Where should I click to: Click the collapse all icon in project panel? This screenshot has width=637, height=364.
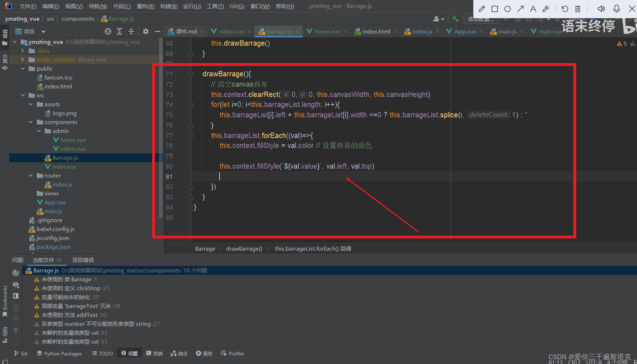[131, 32]
